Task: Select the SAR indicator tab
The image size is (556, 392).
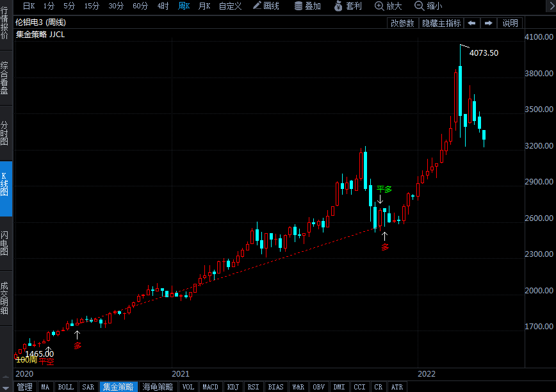Action: (88, 387)
